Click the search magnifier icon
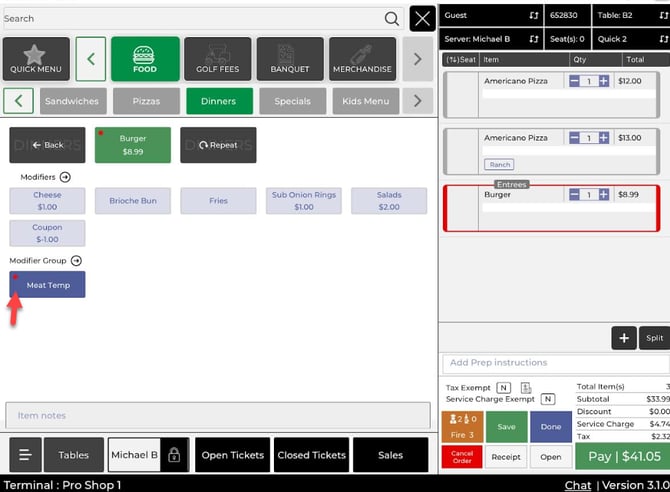Screen dimensions: 670x492 392,19
